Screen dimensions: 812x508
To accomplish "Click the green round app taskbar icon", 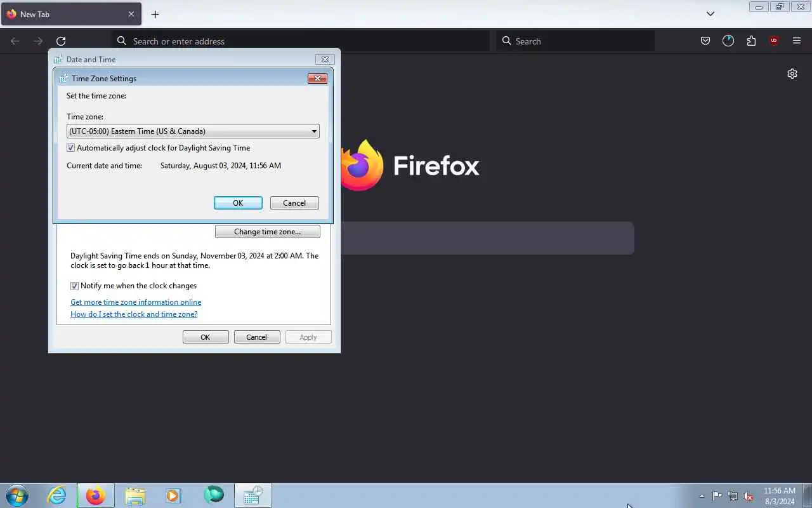I will click(214, 495).
